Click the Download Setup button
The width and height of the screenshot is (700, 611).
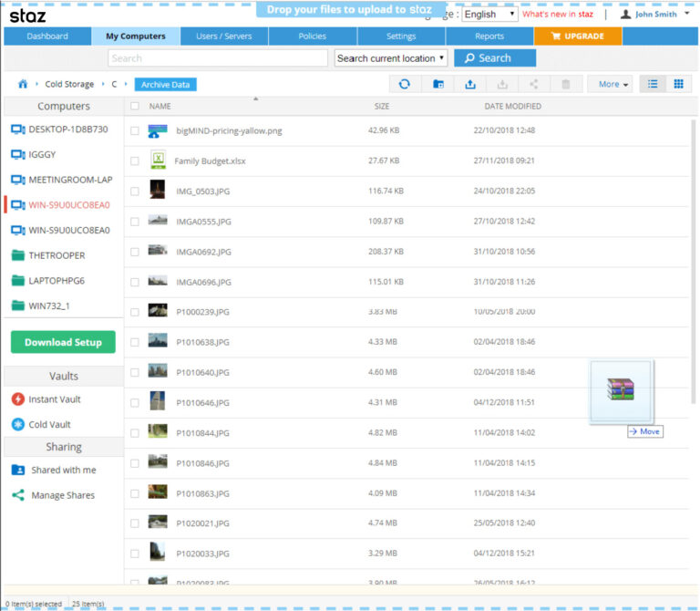point(63,343)
